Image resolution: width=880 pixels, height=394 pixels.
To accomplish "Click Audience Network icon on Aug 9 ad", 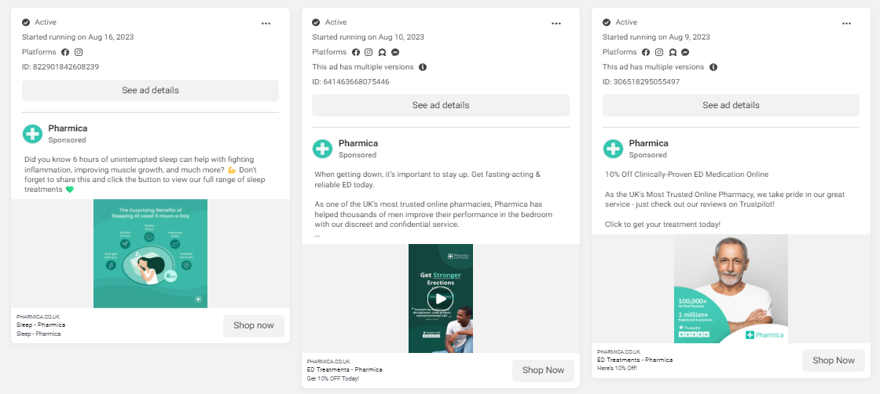I will [x=672, y=52].
